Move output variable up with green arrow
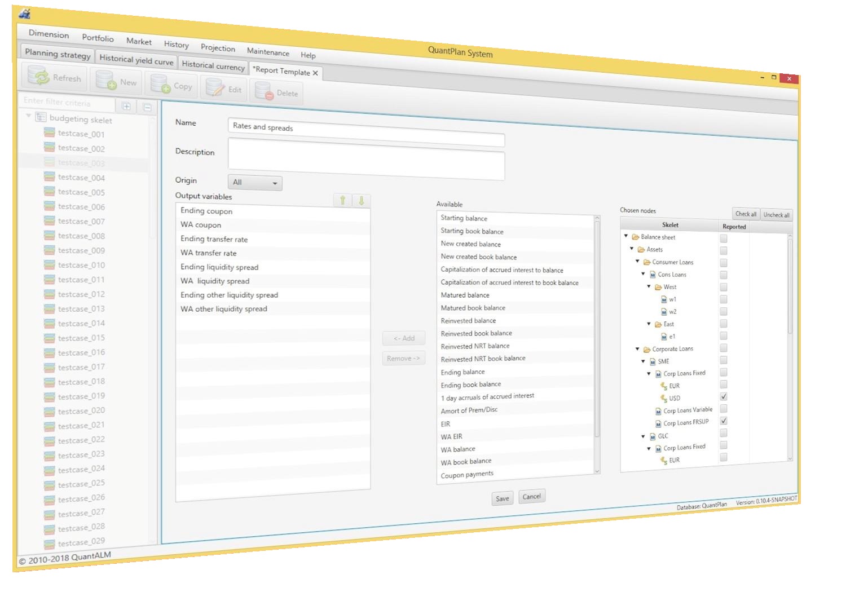The height and width of the screenshot is (592, 868). pos(342,200)
